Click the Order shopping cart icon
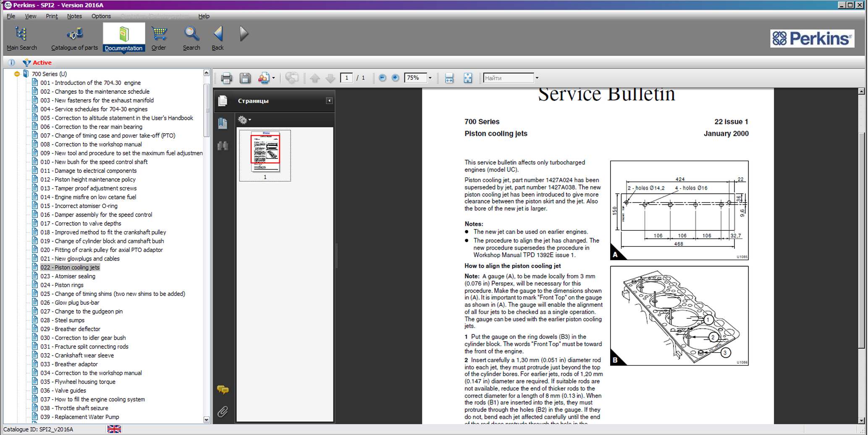The image size is (868, 435). (159, 39)
